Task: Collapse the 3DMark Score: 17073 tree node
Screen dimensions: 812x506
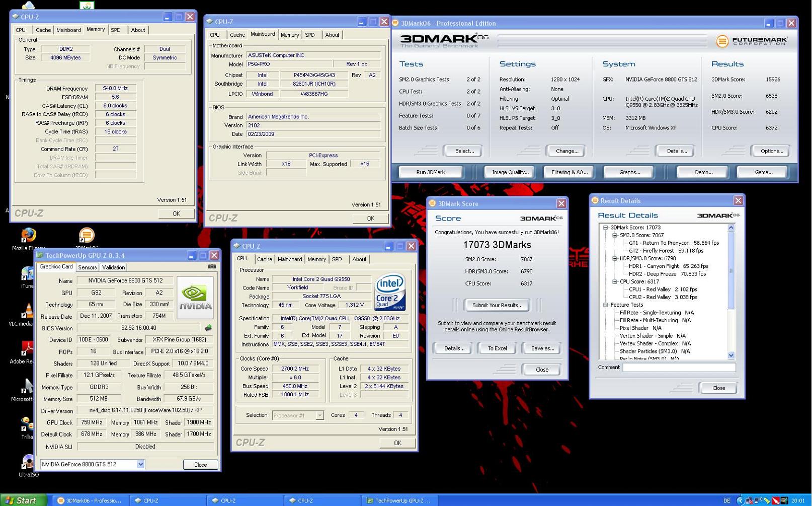Action: [605, 228]
